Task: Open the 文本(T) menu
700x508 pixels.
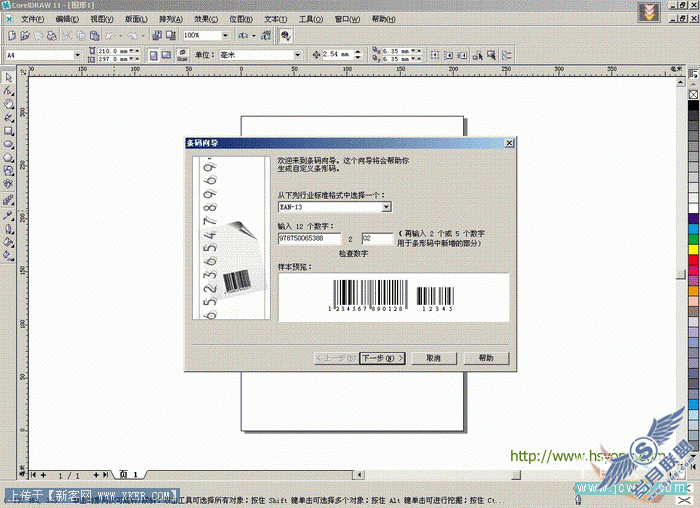Action: click(x=275, y=19)
